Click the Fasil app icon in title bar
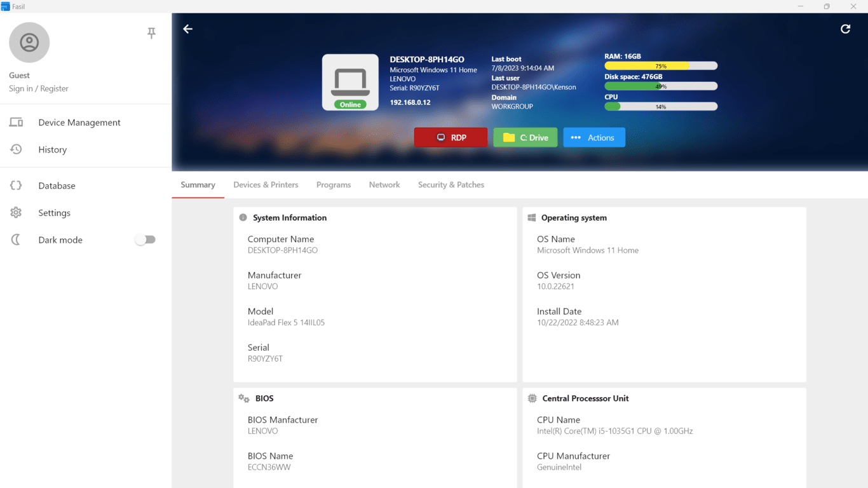 (6, 6)
